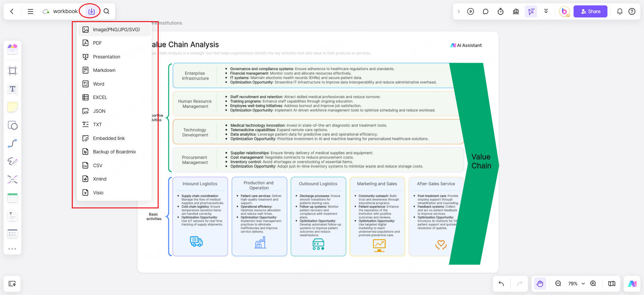Select the Connector line tool
Screen dimensions: 644x295
pyautogui.click(x=12, y=143)
